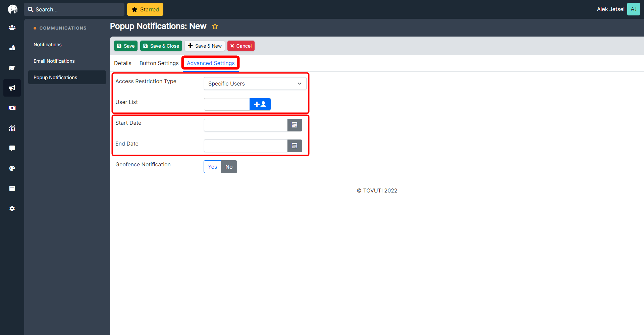Set Geofence Notification to Yes
Image resolution: width=644 pixels, height=335 pixels.
pos(212,167)
